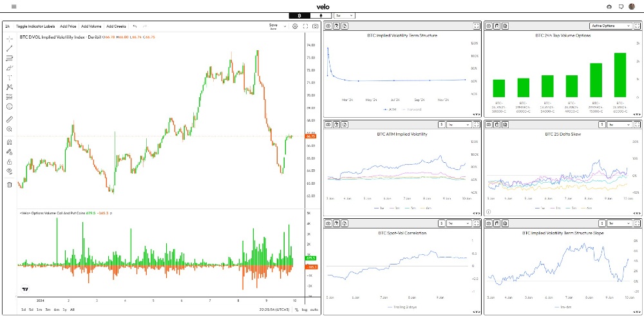Click the camera icon on Top Volume Options panel
644x316 pixels.
coord(489,26)
